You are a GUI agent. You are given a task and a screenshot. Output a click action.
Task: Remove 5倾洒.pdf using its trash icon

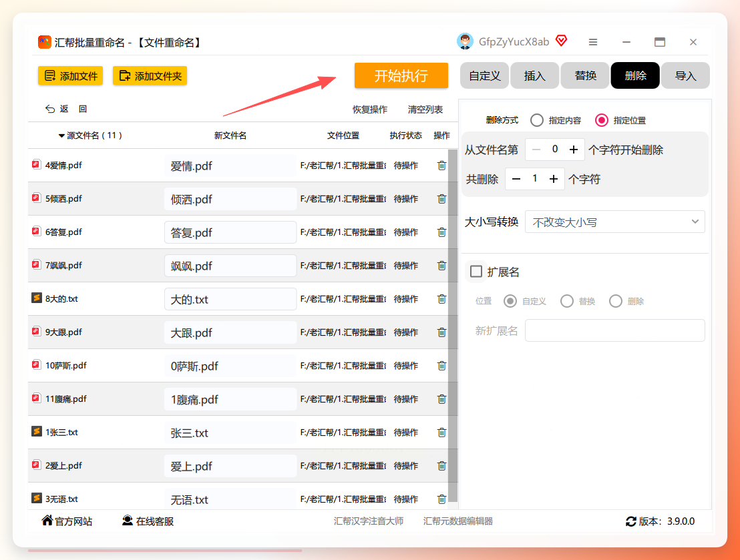coord(441,199)
